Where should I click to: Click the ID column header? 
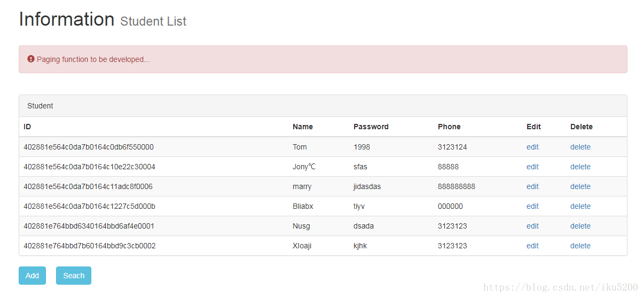pos(27,127)
